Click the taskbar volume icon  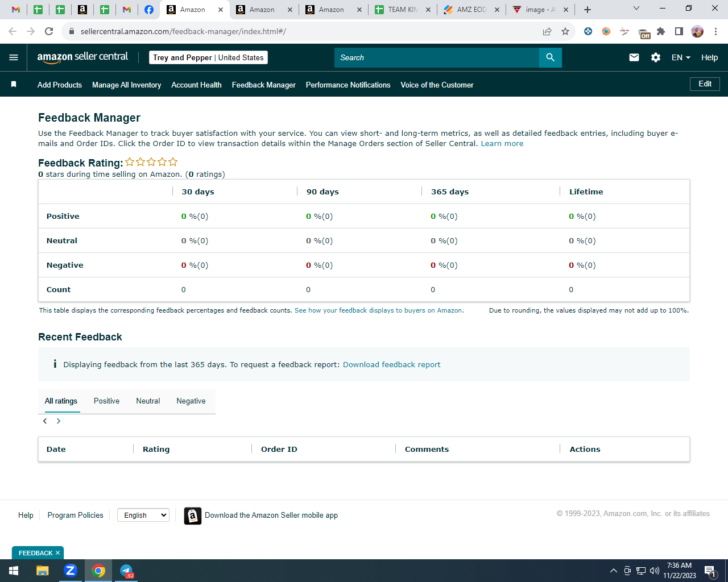point(655,571)
